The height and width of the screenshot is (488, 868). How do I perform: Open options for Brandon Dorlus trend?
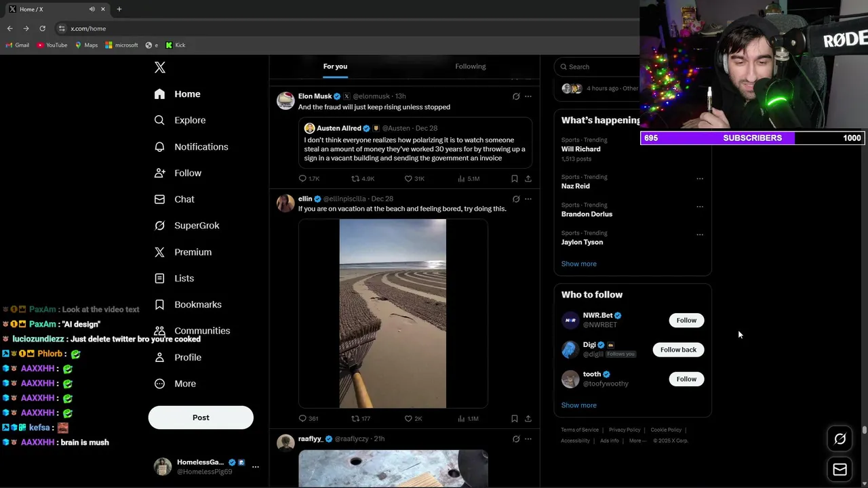pyautogui.click(x=700, y=206)
